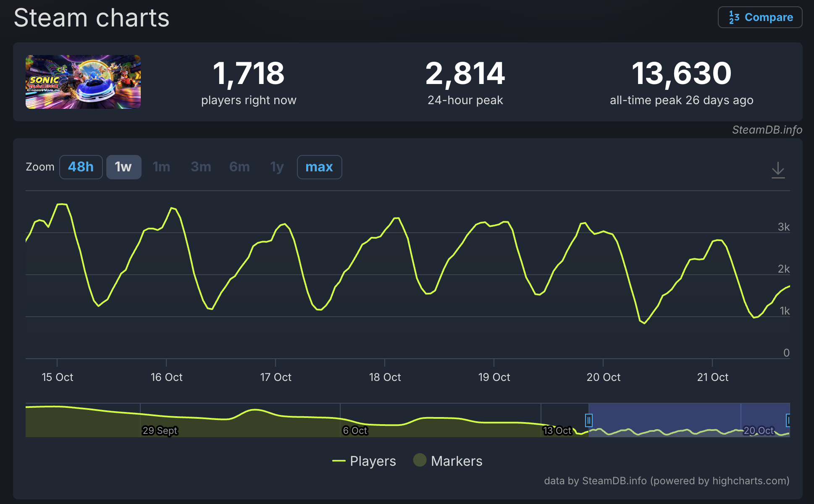Click the chart download arrow icon

pos(778,170)
